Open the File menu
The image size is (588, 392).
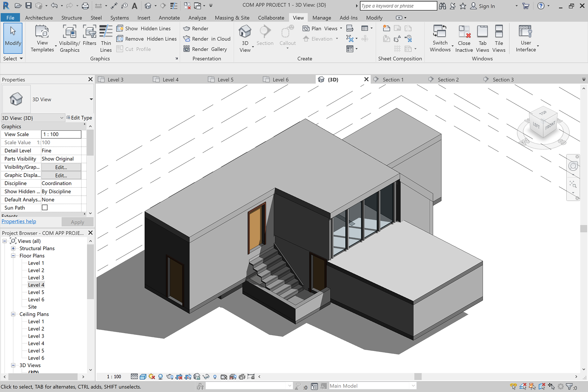pos(10,18)
